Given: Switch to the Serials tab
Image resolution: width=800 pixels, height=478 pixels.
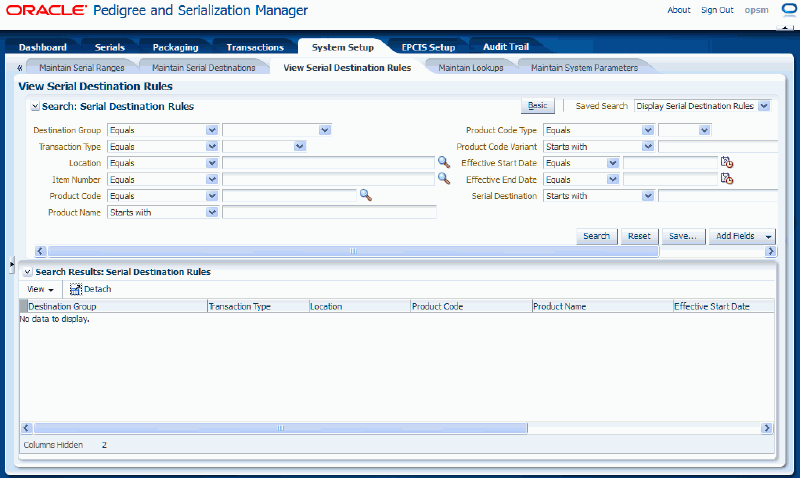Looking at the screenshot, I should pos(110,47).
